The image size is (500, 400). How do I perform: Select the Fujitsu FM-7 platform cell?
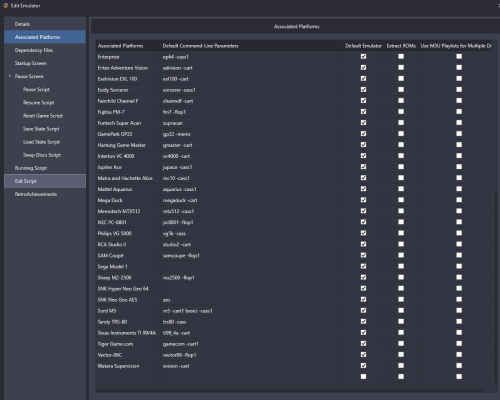coord(128,112)
